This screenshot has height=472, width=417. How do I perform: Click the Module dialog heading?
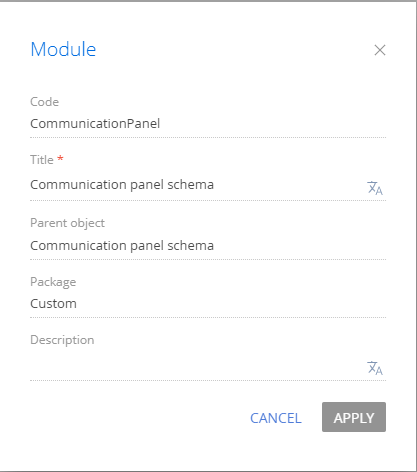click(x=63, y=49)
